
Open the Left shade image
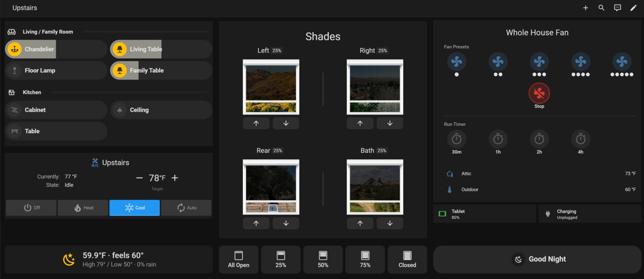click(x=271, y=87)
